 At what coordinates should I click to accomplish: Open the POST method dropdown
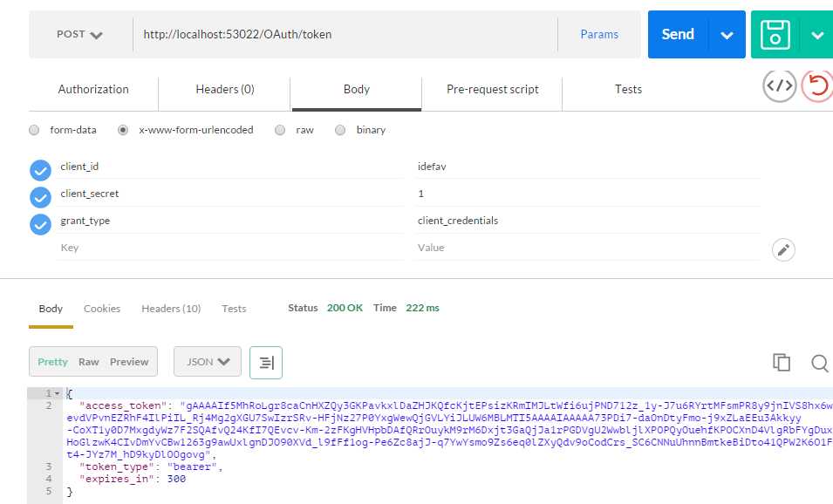79,35
